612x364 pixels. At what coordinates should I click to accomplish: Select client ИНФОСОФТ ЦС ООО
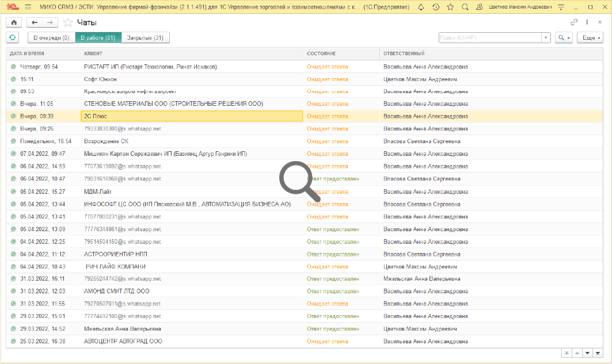[x=192, y=204]
